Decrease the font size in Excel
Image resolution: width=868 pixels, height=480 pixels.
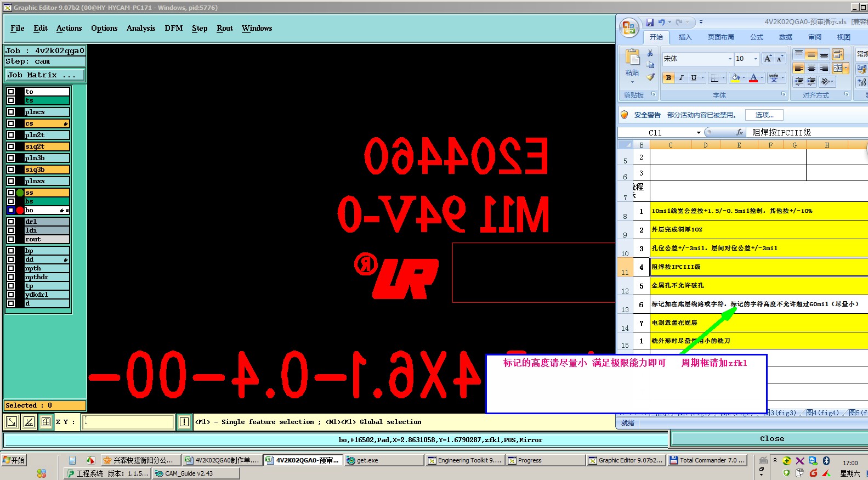780,58
